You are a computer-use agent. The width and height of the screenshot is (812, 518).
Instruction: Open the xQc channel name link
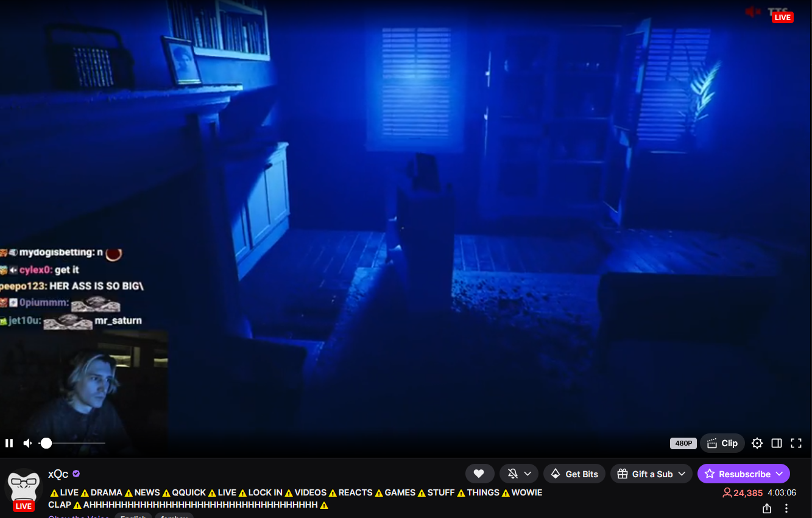pos(58,474)
